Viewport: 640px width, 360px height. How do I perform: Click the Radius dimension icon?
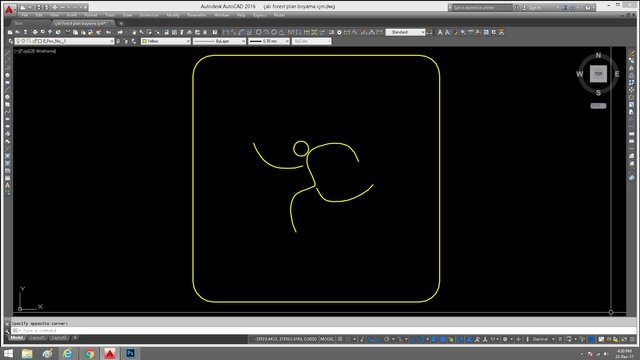(x=258, y=32)
